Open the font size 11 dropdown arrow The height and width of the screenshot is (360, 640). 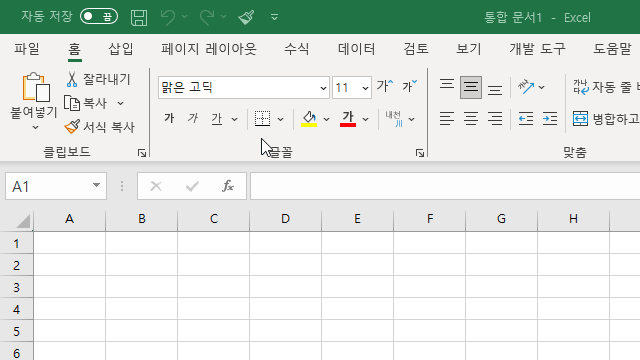tap(365, 88)
